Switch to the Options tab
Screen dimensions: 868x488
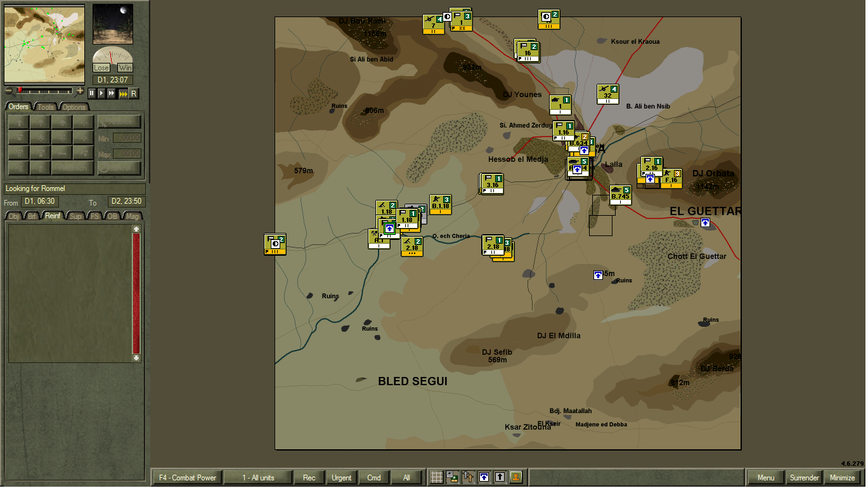pos(74,107)
